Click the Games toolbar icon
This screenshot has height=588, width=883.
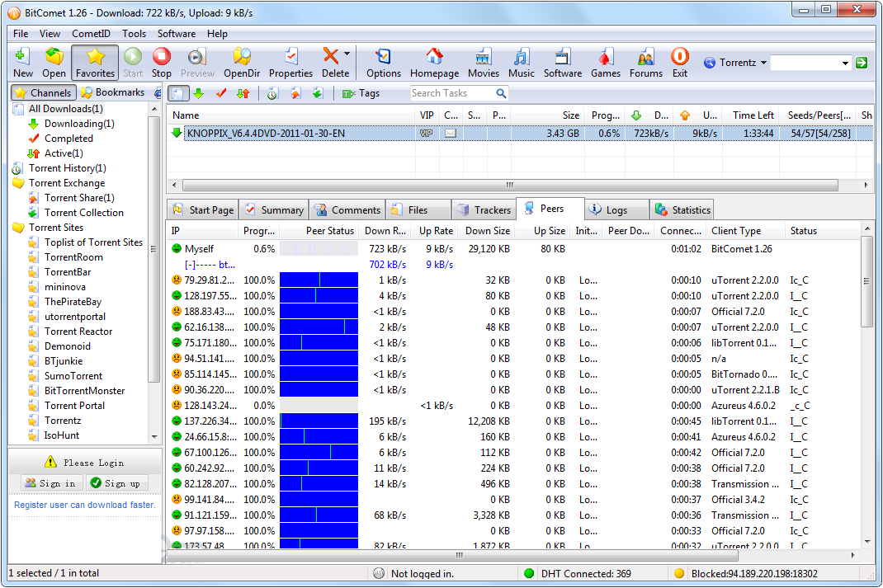[606, 62]
